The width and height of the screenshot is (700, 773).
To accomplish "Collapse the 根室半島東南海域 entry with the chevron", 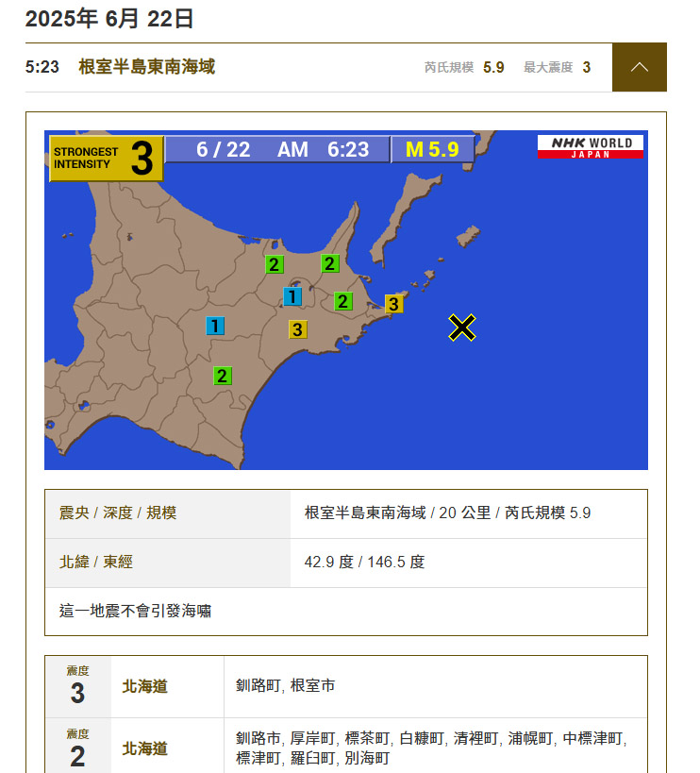I will 639,67.
